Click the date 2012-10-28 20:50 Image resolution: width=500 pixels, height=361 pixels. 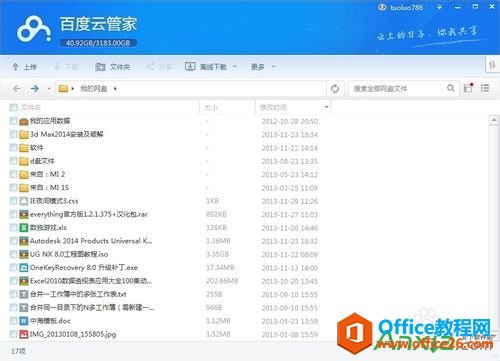point(290,121)
